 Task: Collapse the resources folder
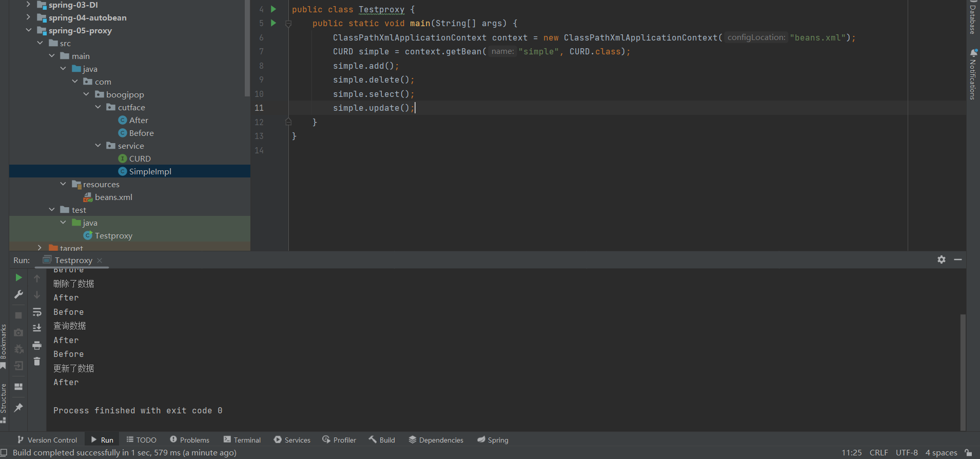(x=63, y=184)
